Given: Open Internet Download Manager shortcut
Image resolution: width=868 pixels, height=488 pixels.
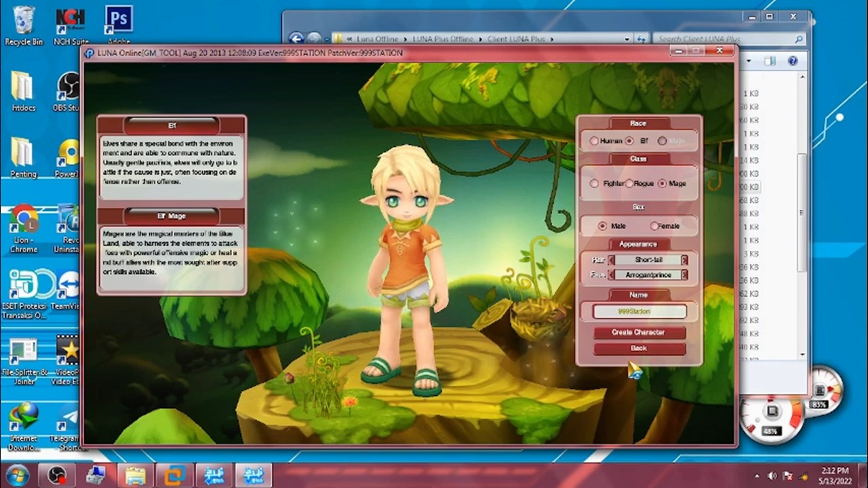Looking at the screenshot, I should pyautogui.click(x=24, y=426).
